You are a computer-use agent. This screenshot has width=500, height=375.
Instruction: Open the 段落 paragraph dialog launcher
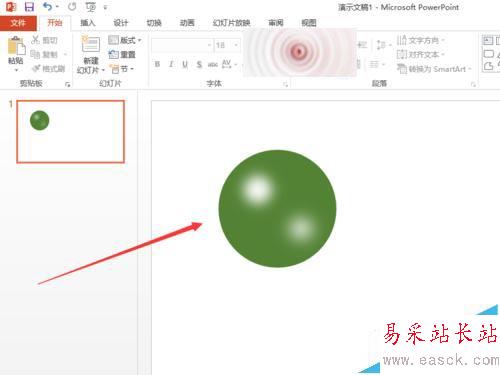tap(473, 85)
